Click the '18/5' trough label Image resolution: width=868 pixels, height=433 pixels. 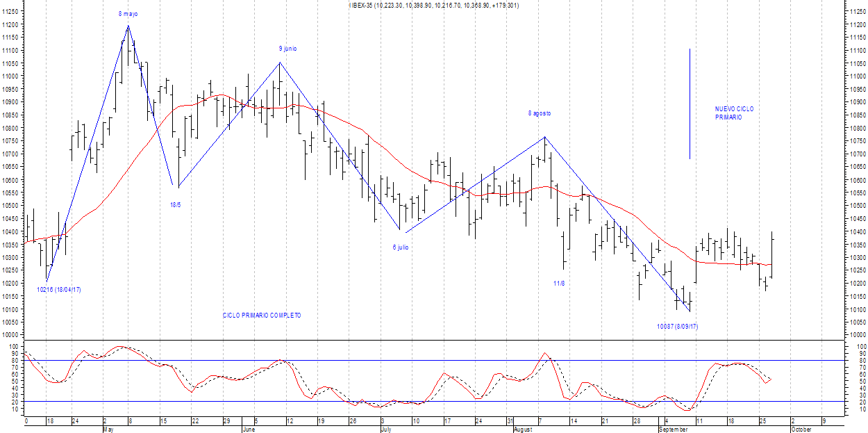[176, 205]
